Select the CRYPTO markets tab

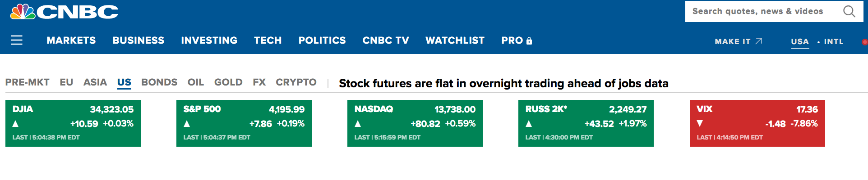(296, 82)
